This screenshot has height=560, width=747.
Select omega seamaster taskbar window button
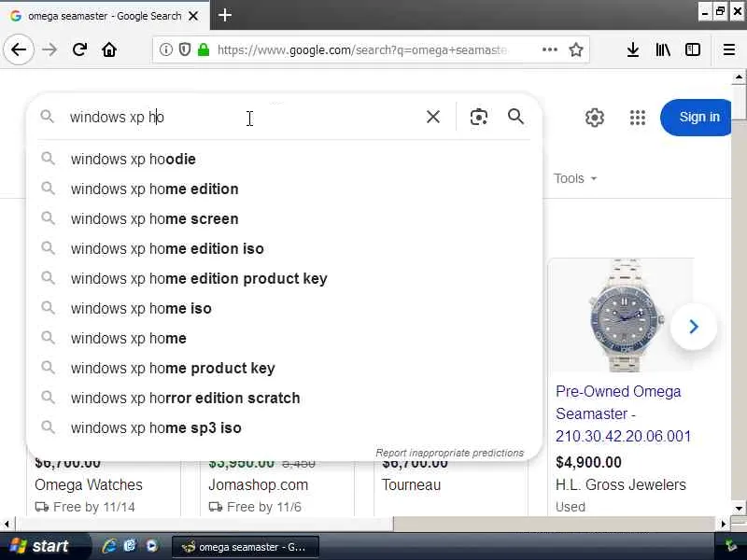pos(245,547)
